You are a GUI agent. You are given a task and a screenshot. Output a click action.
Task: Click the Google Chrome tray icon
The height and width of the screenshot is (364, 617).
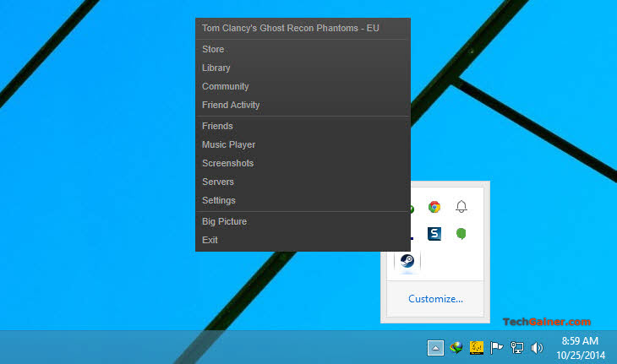pyautogui.click(x=434, y=207)
